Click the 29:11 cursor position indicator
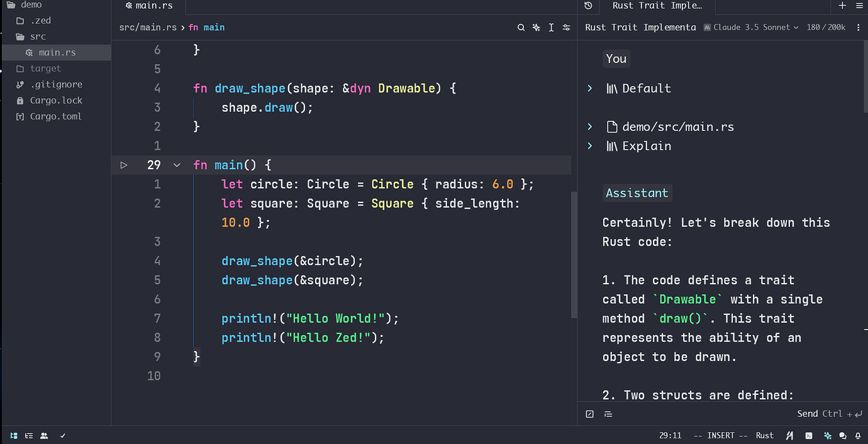This screenshot has width=868, height=444. click(670, 435)
